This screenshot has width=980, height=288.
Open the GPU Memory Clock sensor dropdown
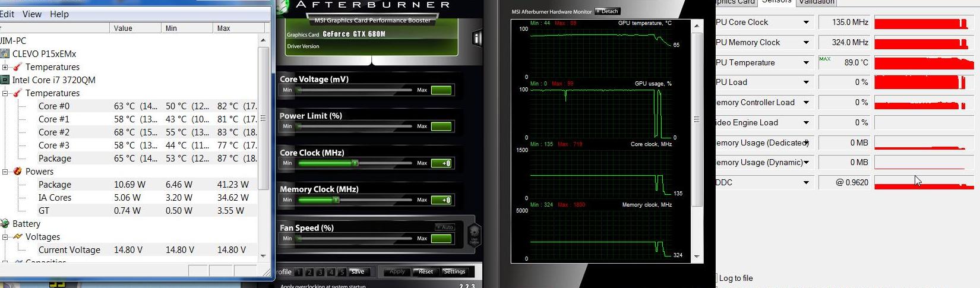click(806, 43)
